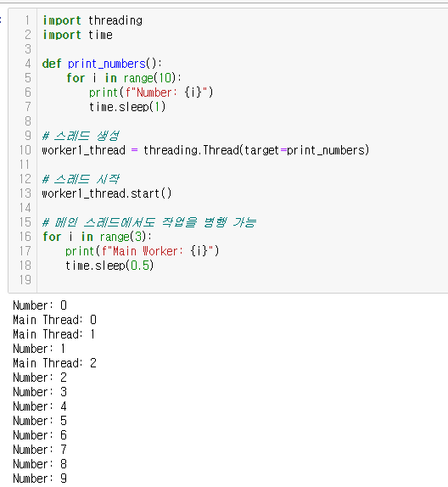Click the 'time.sleep(1)' line
This screenshot has width=448, height=487.
point(127,107)
